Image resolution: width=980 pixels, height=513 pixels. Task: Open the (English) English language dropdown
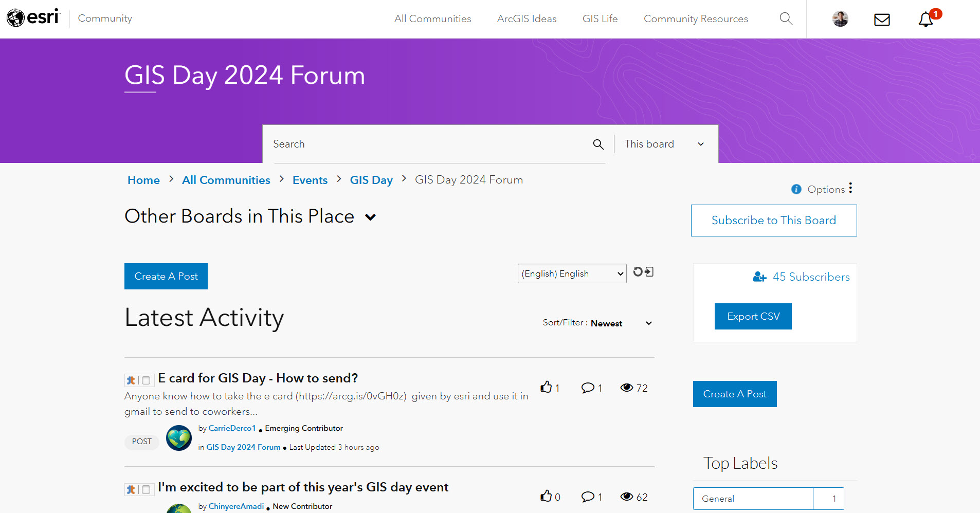click(x=571, y=273)
